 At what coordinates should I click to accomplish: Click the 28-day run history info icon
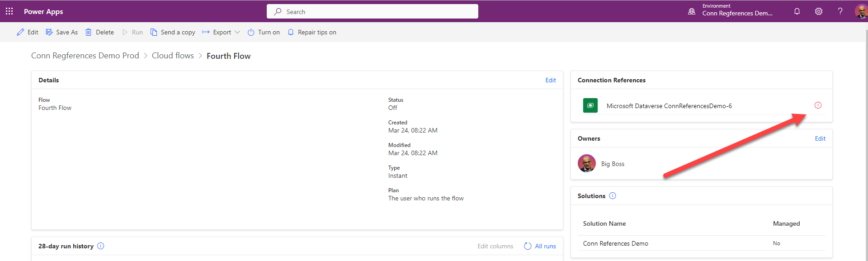pyautogui.click(x=101, y=246)
